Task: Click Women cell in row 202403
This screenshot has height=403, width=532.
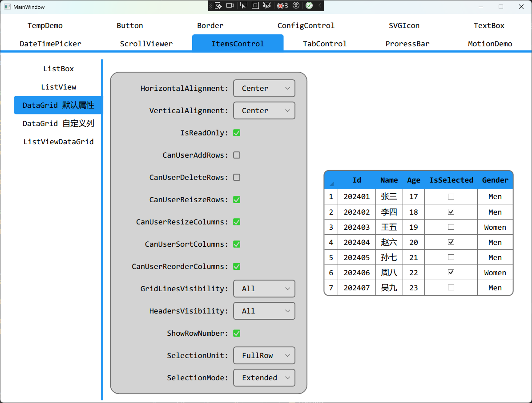Action: pyautogui.click(x=495, y=227)
